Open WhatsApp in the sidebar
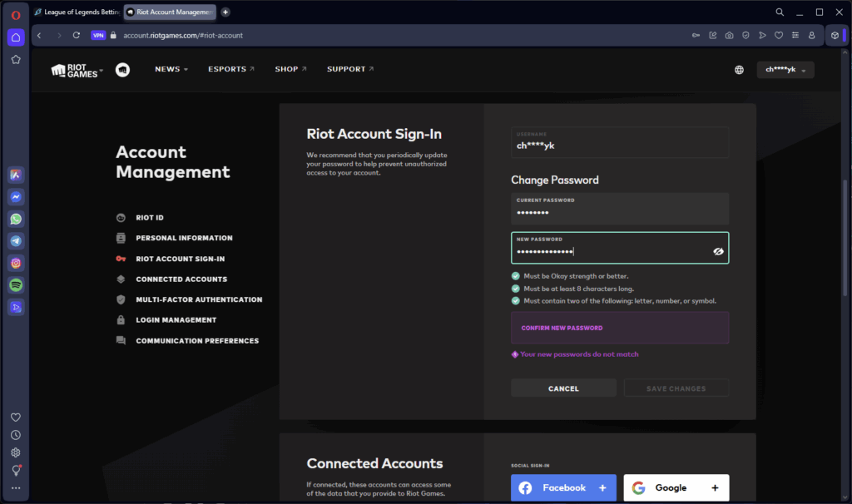The height and width of the screenshot is (504, 852). [16, 219]
